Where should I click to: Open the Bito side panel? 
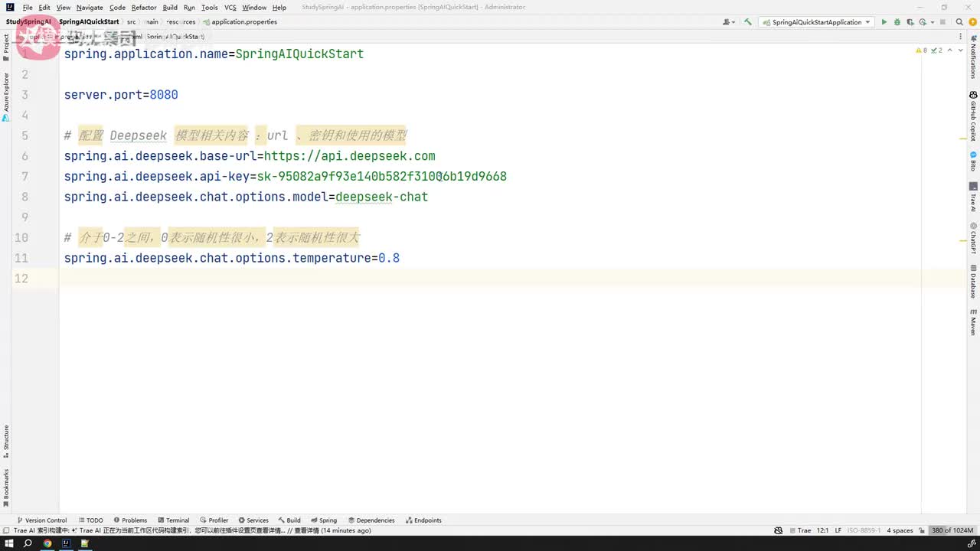tap(973, 161)
